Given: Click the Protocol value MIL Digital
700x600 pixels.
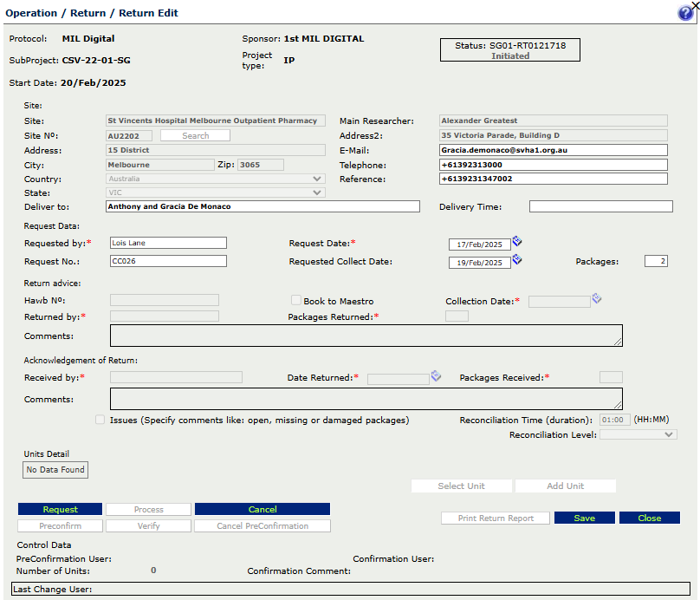Looking at the screenshot, I should tap(88, 38).
